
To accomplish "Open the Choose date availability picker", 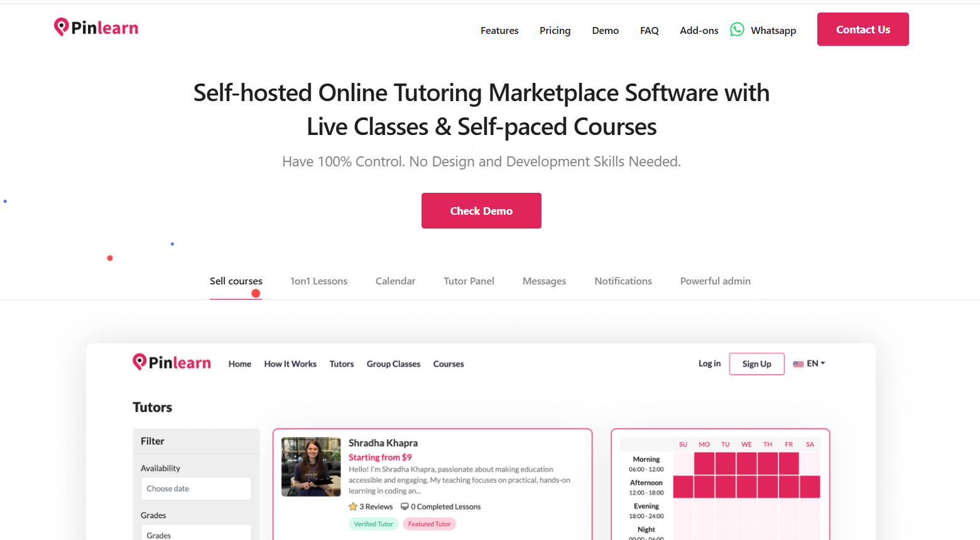I will click(195, 488).
